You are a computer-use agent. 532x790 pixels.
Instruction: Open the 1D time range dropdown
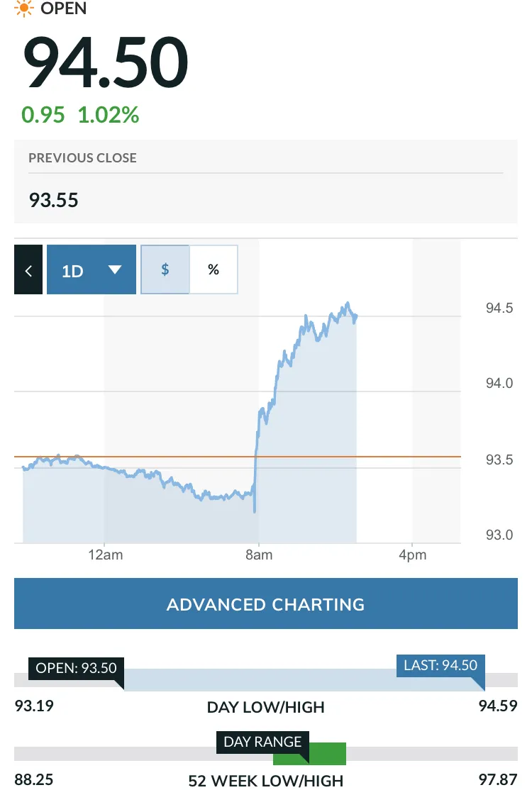(92, 269)
